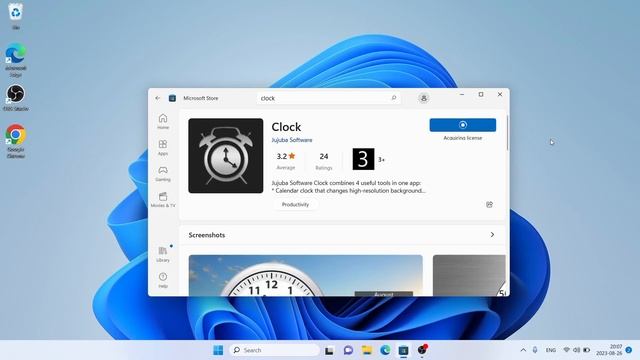The height and width of the screenshot is (360, 640).
Task: Click the 3.2 star average rating
Action: 286,160
